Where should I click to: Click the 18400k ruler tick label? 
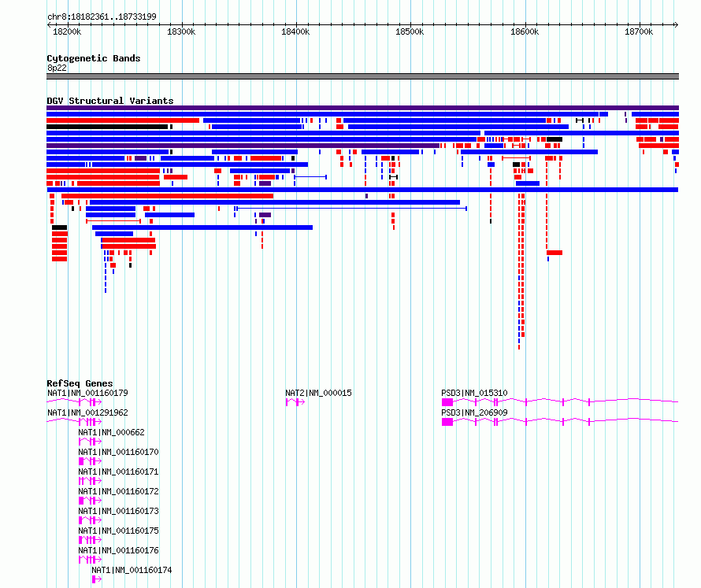(x=295, y=31)
